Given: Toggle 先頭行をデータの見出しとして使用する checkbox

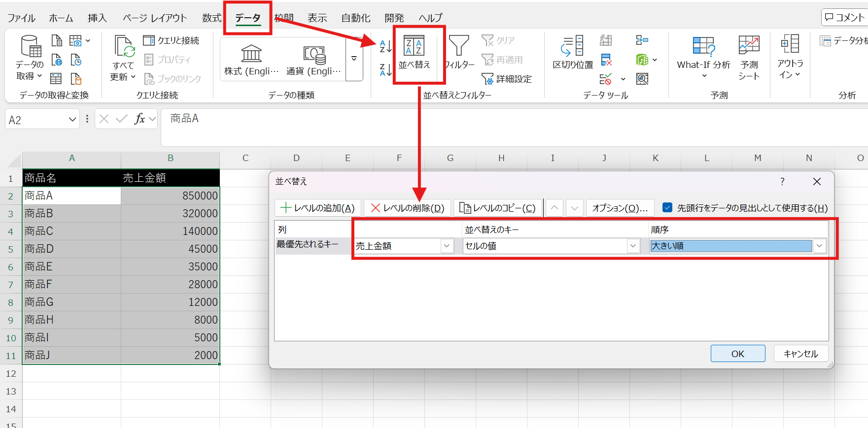Looking at the screenshot, I should [x=667, y=208].
